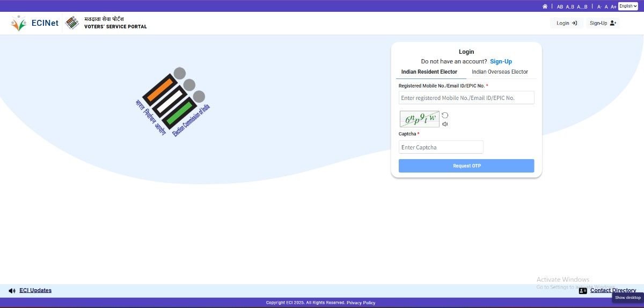Focus the Enter Captcha field
Viewport: 644px width, 308px height.
tap(441, 147)
